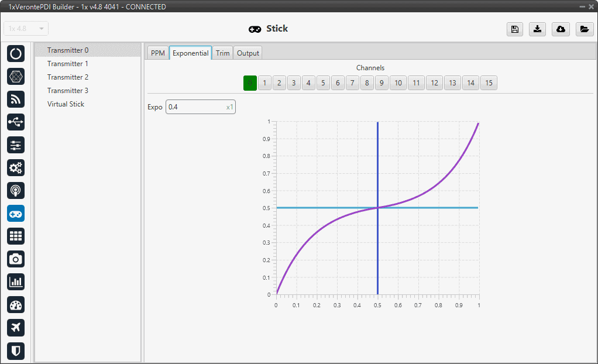
Task: Open the USB connections sidebar icon
Action: 16,122
